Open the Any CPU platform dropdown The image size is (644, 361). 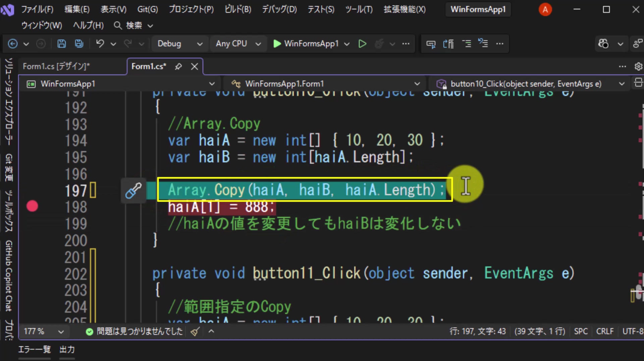pyautogui.click(x=238, y=44)
